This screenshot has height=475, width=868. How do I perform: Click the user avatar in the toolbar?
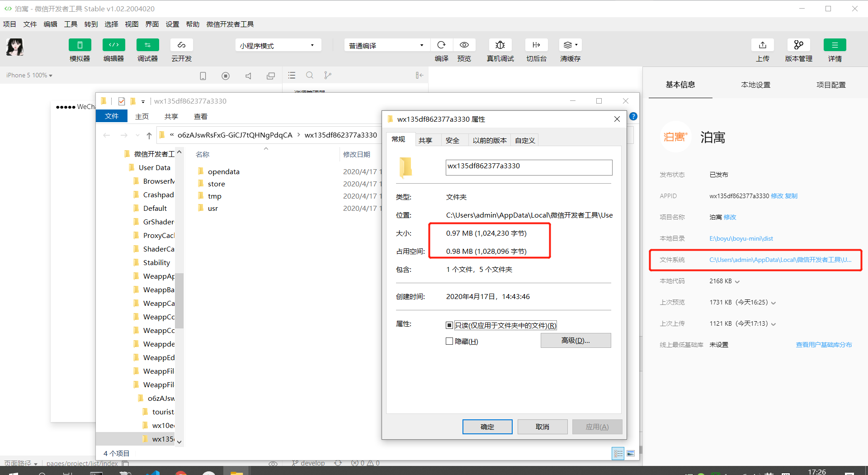pyautogui.click(x=15, y=47)
